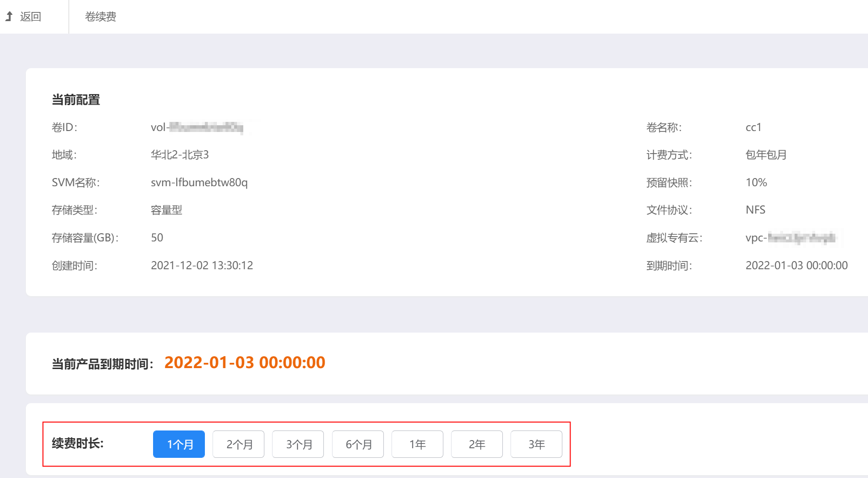Click the 返回 link text
The height and width of the screenshot is (478, 868).
click(31, 17)
